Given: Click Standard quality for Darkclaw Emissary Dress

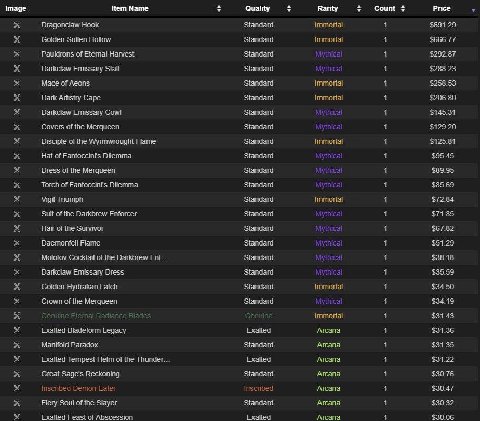Looking at the screenshot, I should tap(258, 272).
